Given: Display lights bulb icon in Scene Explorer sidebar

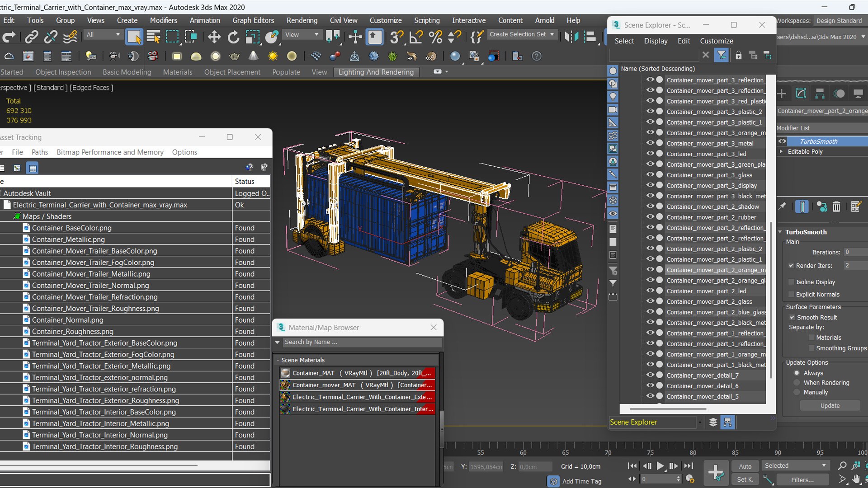Looking at the screenshot, I should click(x=613, y=96).
